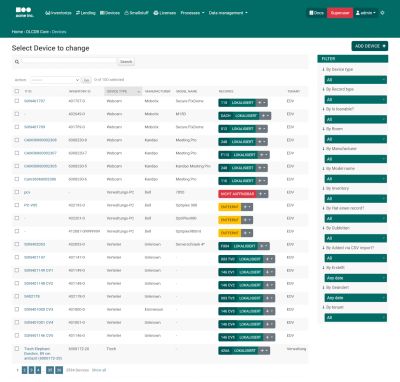Open the Tisch Elephant device link
The width and height of the screenshot is (400, 382).
[x=43, y=353]
